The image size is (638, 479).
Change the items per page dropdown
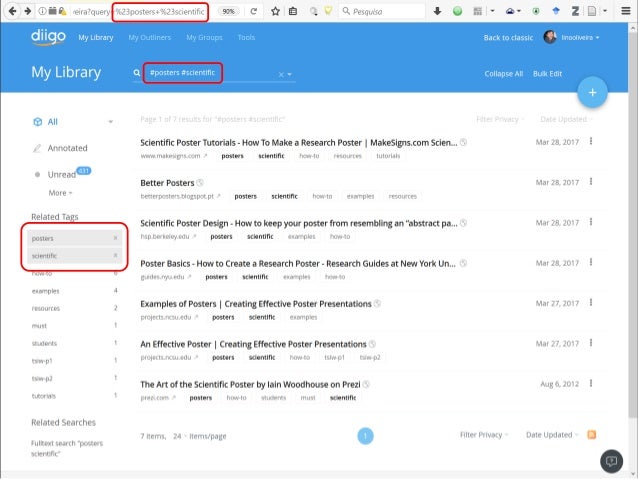pyautogui.click(x=179, y=436)
